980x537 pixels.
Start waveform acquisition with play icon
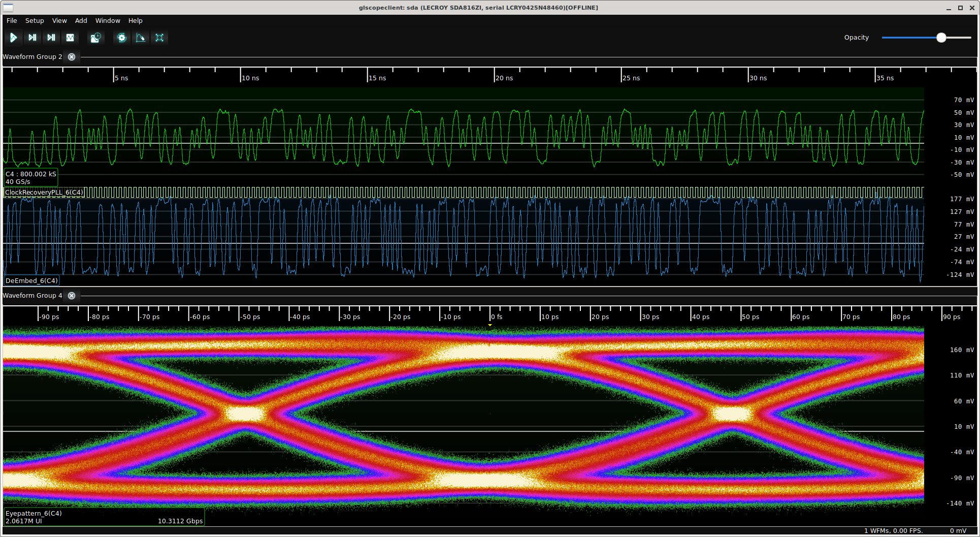point(13,38)
